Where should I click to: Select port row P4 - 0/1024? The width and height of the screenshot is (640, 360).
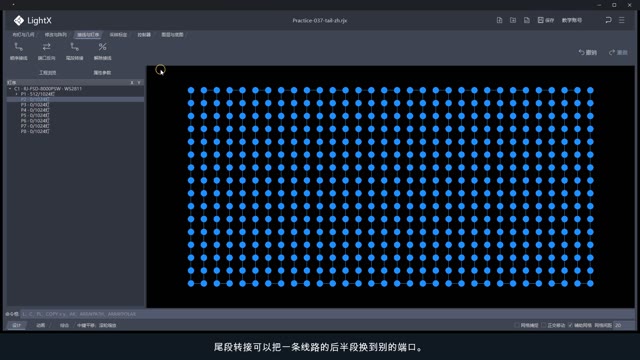click(76, 110)
